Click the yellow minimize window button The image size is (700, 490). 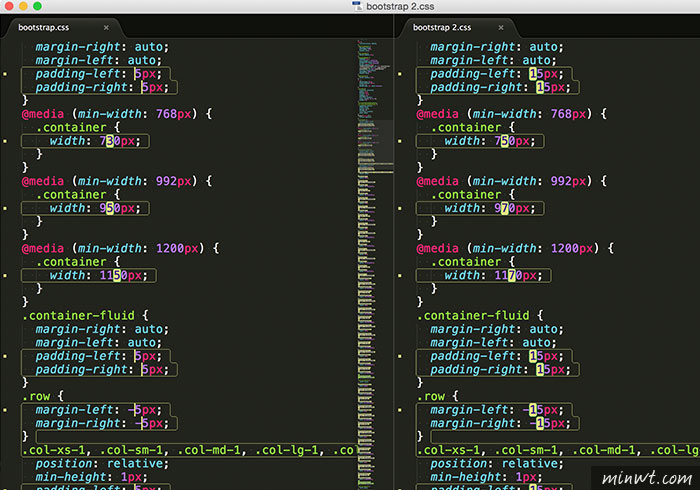tap(23, 6)
